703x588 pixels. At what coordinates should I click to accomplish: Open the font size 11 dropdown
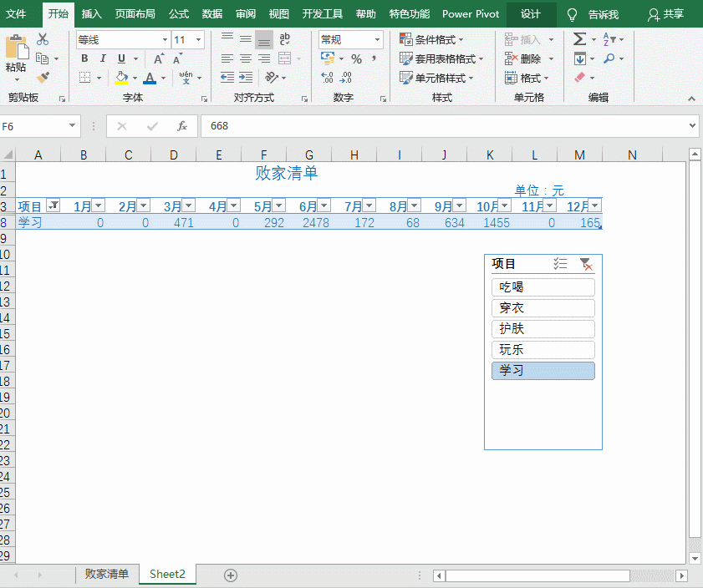pos(199,40)
